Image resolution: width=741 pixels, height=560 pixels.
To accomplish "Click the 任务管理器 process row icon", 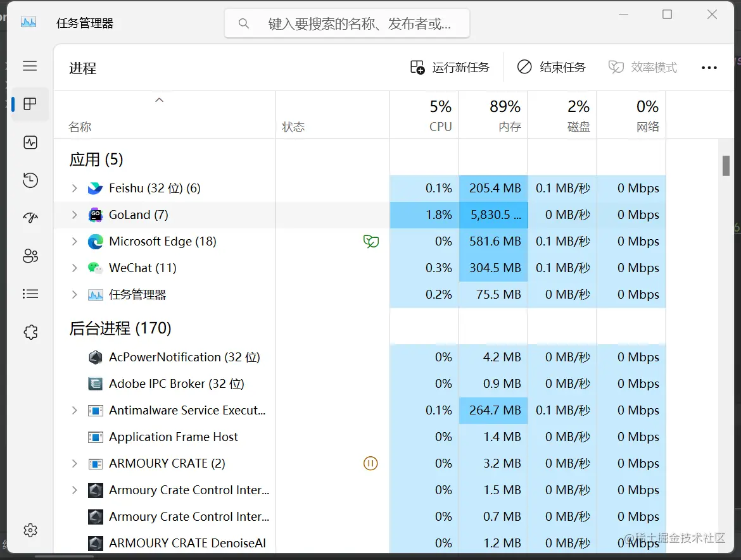I will point(96,295).
